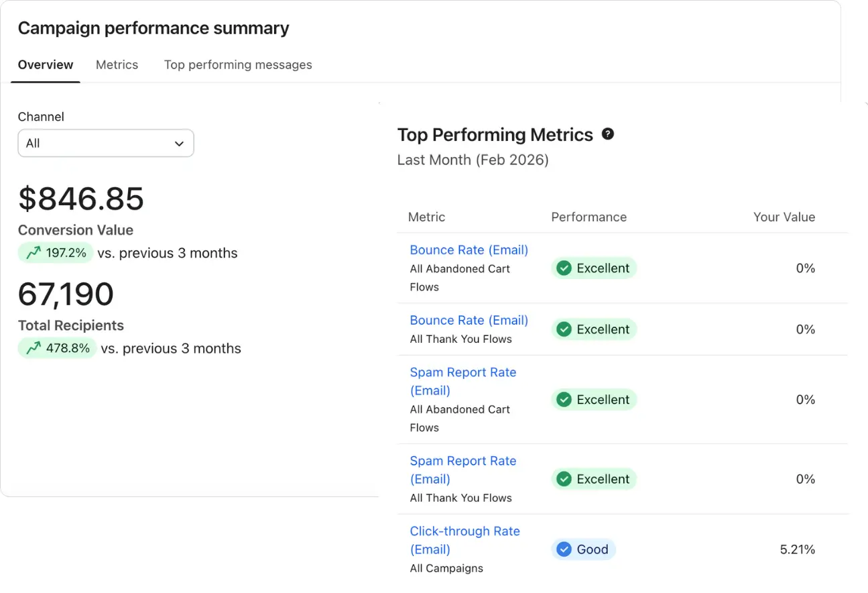Click the green checkmark for Bounce Rate Abandoned Cart Flows
Viewport: 868px width, 593px height.
point(564,268)
